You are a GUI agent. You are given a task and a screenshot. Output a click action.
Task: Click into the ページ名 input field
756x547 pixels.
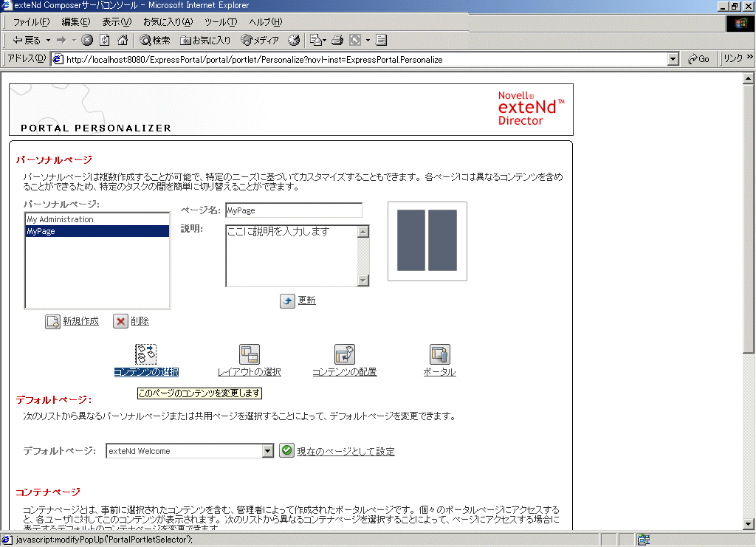click(294, 210)
